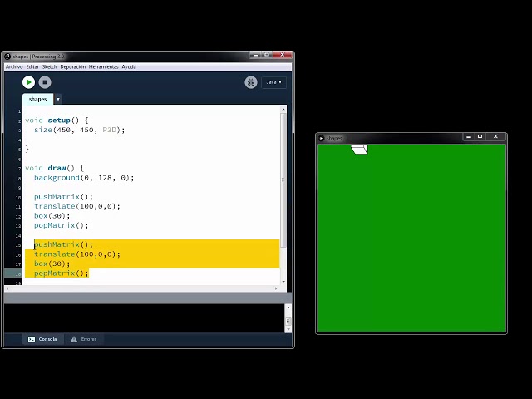Click the console scroll up arrow
Image resolution: width=532 pixels, height=399 pixels.
click(x=288, y=308)
